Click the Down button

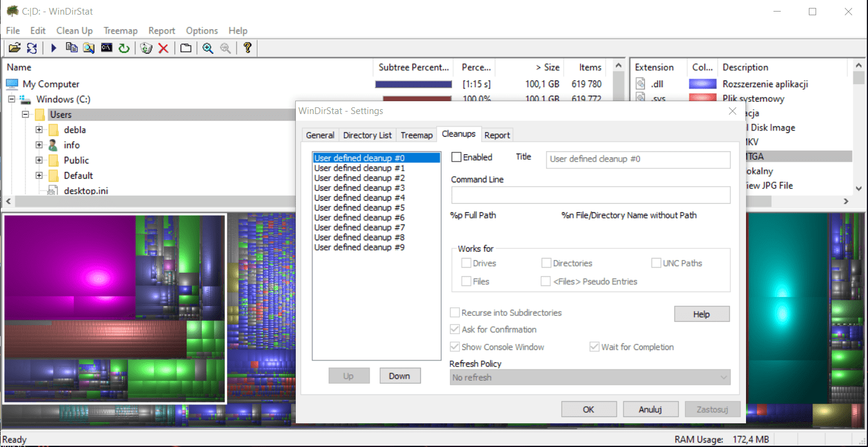tap(400, 376)
